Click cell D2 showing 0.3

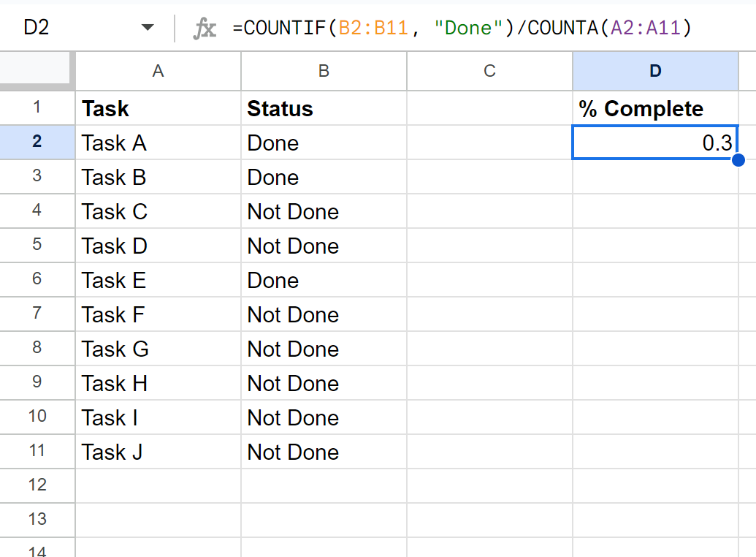pos(655,143)
